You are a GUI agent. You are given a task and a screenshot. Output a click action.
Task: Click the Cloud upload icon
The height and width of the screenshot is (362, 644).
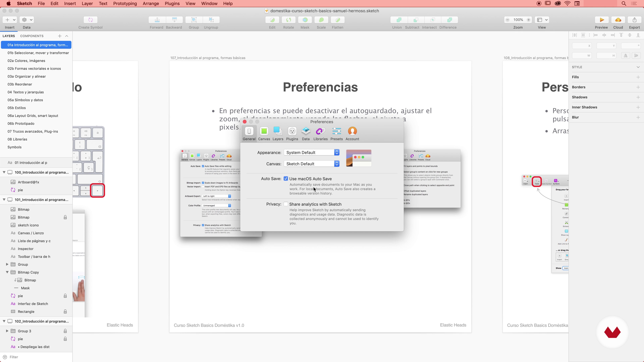[x=618, y=20]
